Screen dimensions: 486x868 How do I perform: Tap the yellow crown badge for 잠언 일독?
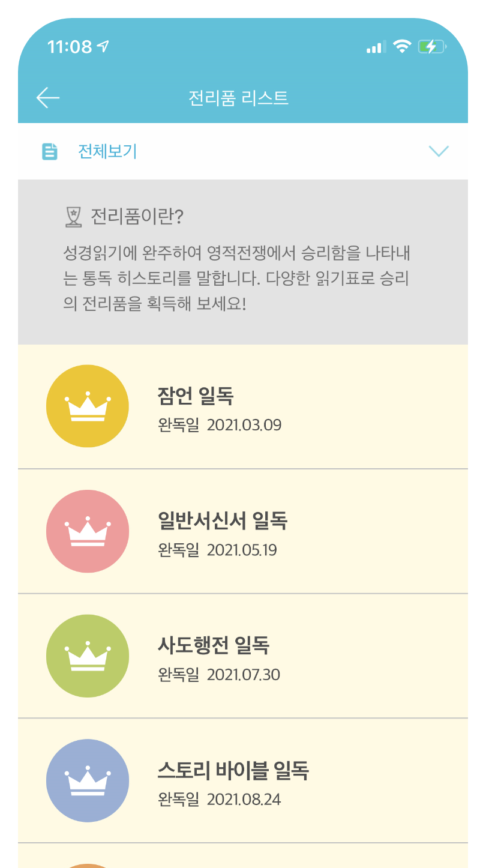coord(88,406)
